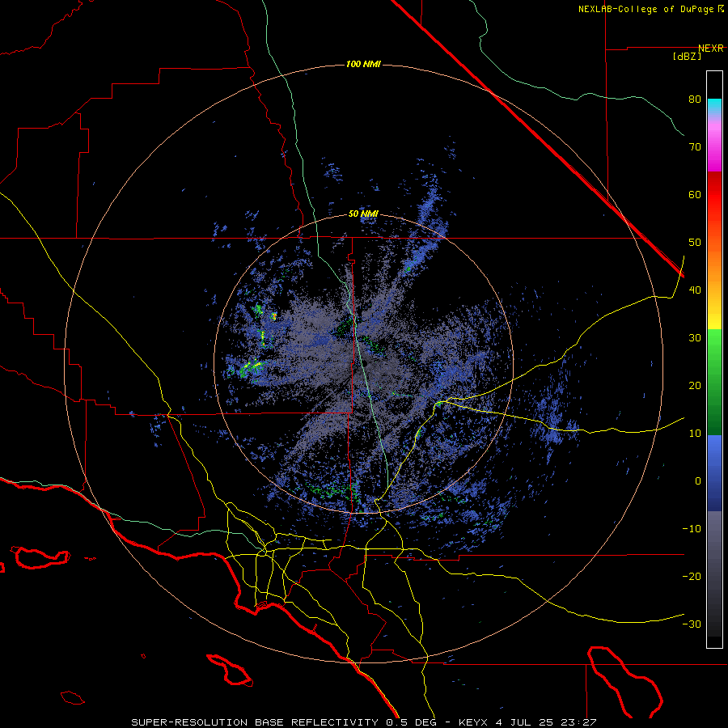Viewport: 728px width, 728px height.
Task: Click the KEYX station identifier in caption
Action: click(473, 722)
